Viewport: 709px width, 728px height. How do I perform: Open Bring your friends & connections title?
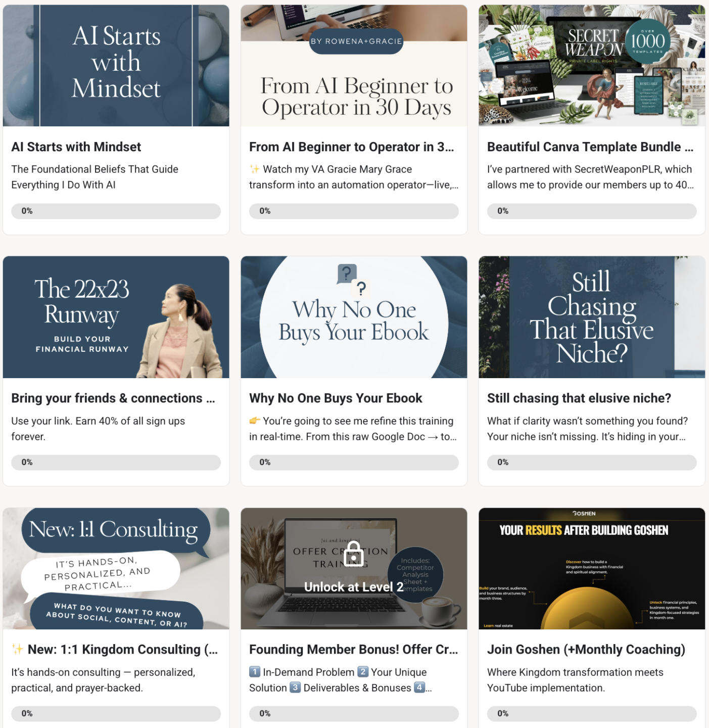point(113,398)
